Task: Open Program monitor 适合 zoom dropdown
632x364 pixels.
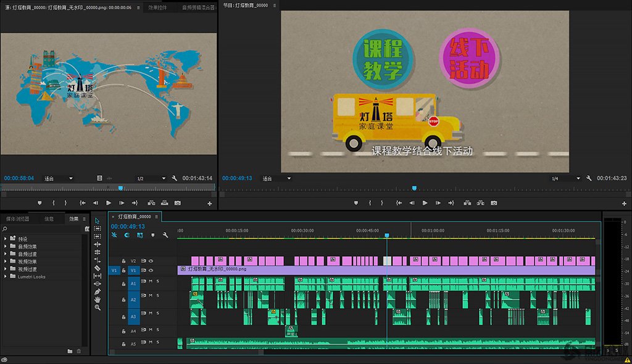Action: (x=276, y=178)
